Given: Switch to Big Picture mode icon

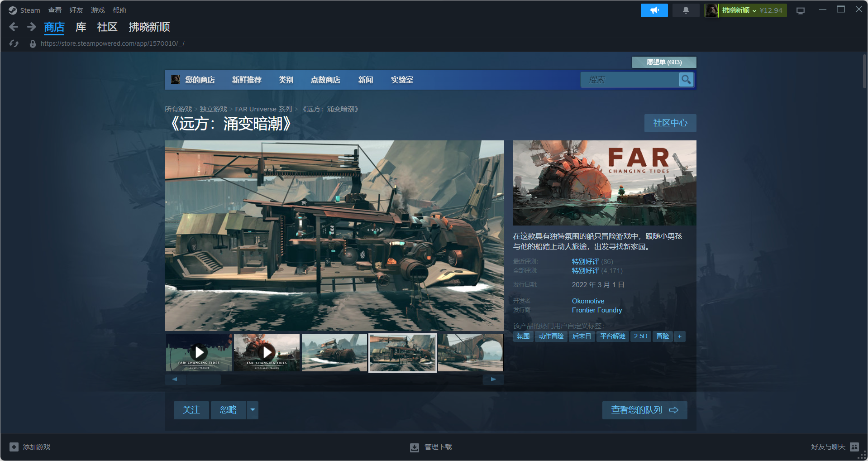Looking at the screenshot, I should click(801, 10).
